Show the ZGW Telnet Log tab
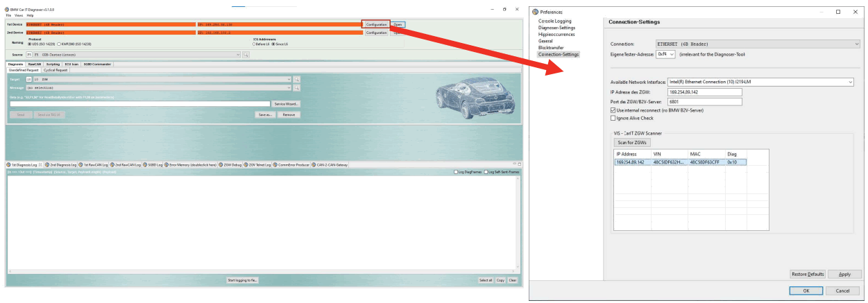 tap(257, 164)
